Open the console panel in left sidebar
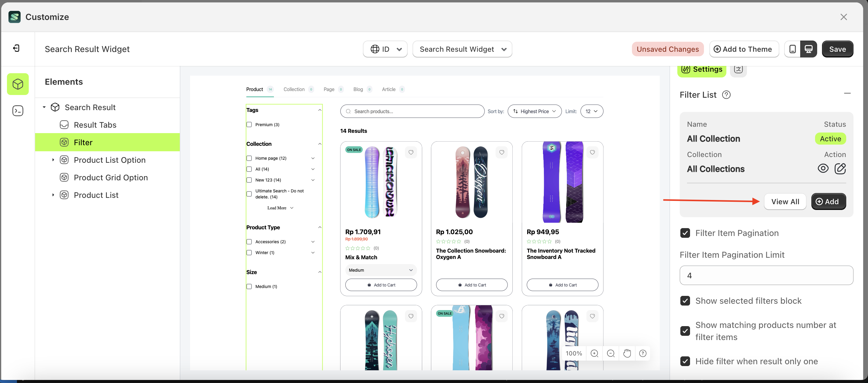Screen dimensions: 868x383 pos(18,110)
